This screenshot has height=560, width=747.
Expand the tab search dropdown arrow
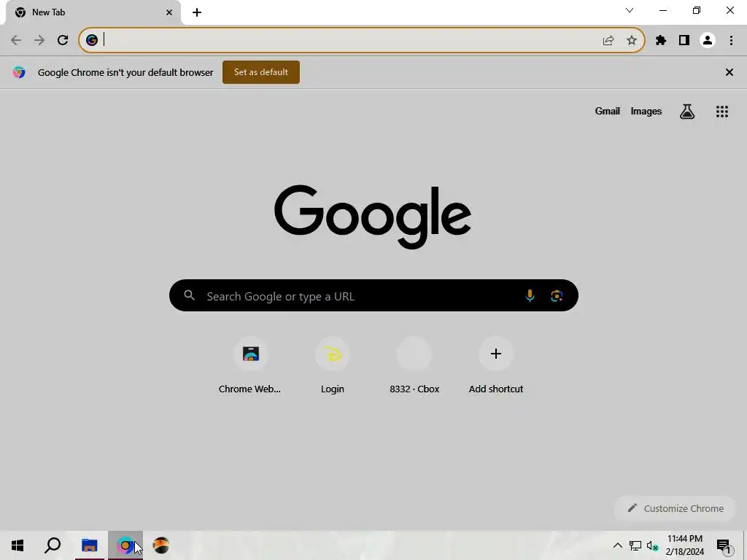click(x=630, y=10)
